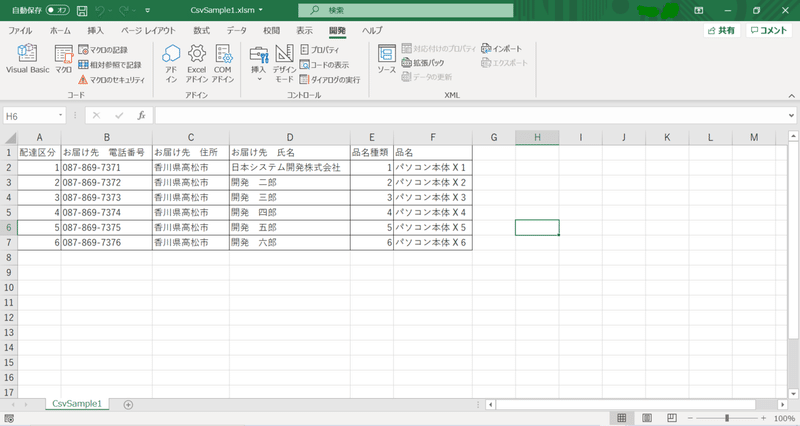Add a new sheet
This screenshot has width=800, height=426.
pos(128,405)
